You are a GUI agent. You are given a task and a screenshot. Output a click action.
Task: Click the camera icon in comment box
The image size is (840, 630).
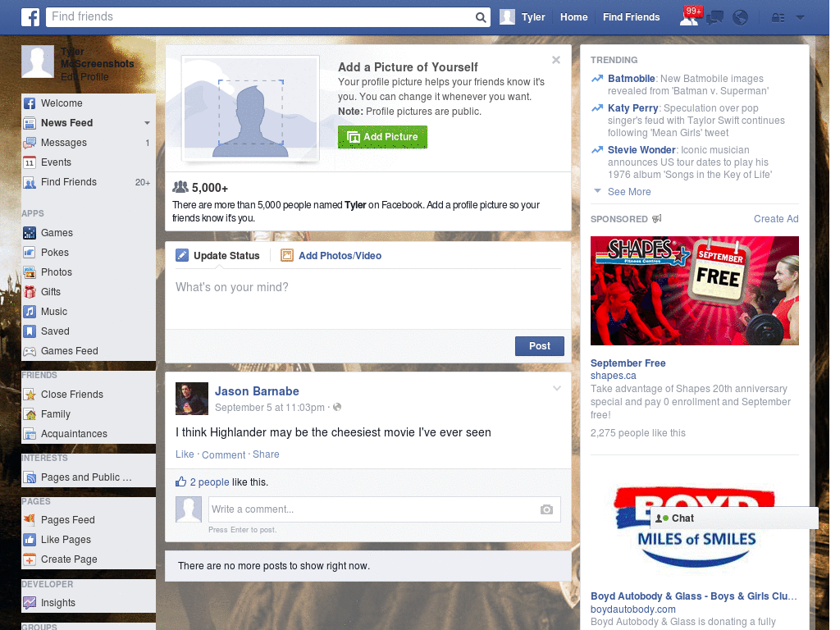546,509
